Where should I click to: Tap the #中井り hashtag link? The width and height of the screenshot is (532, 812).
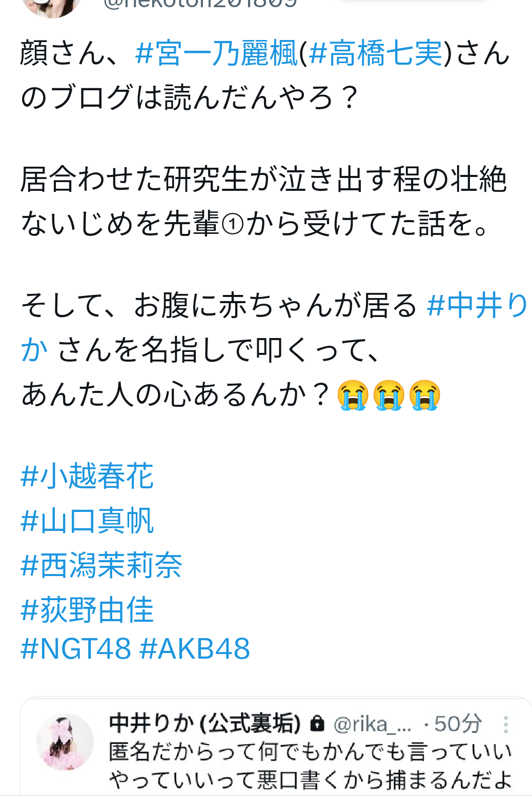pos(477,305)
